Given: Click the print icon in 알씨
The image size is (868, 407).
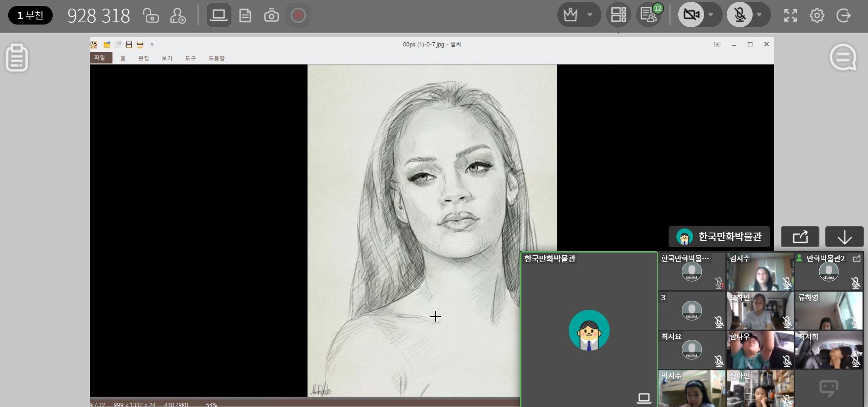Looking at the screenshot, I should click(140, 45).
